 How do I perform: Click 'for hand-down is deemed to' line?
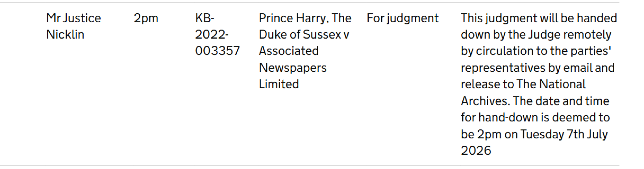535,117
